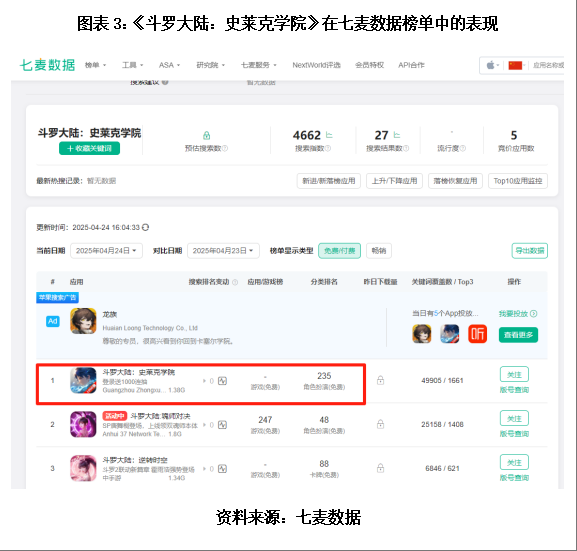Click the 查看更多 button

tap(518, 335)
